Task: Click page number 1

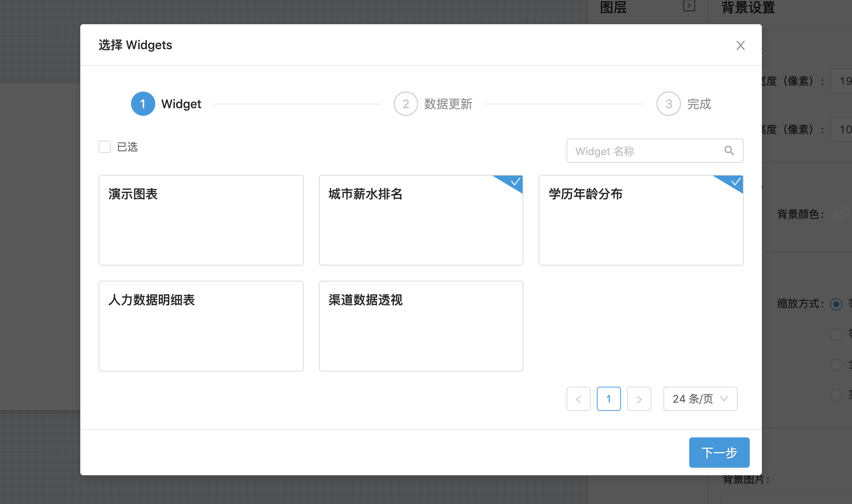Action: tap(609, 399)
